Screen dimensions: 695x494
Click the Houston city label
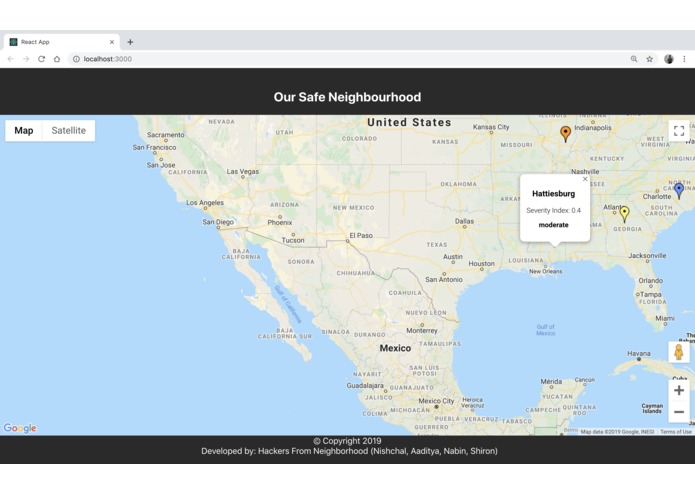coord(481,264)
